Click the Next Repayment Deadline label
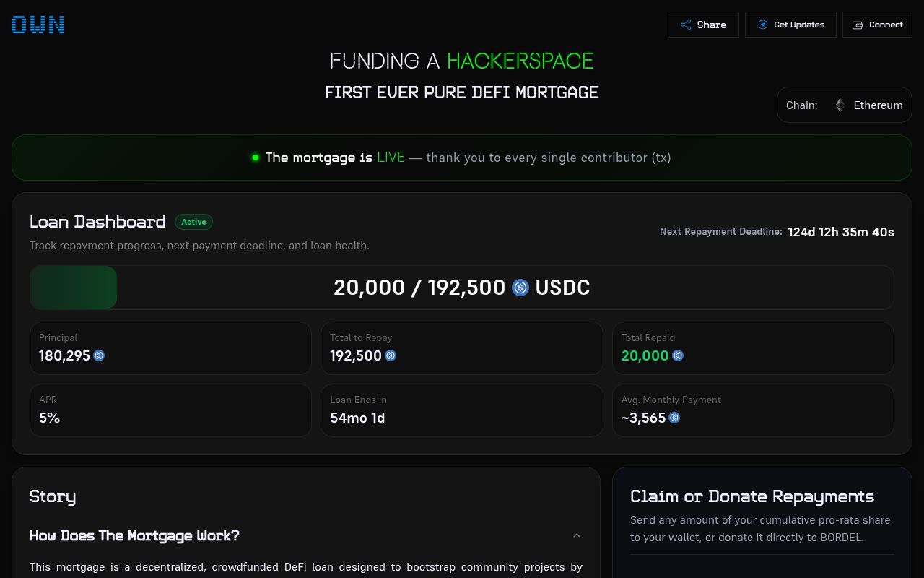Viewport: 924px width, 578px height. point(721,232)
